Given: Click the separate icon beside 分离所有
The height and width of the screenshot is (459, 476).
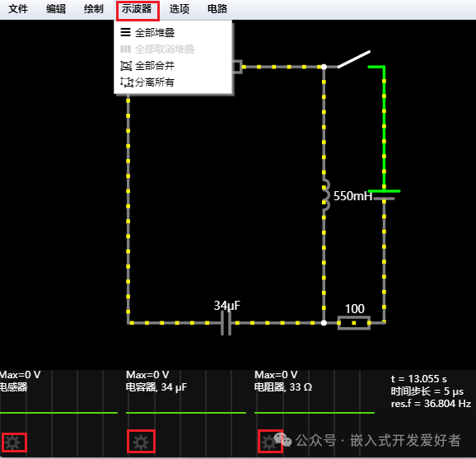Looking at the screenshot, I should [x=127, y=82].
